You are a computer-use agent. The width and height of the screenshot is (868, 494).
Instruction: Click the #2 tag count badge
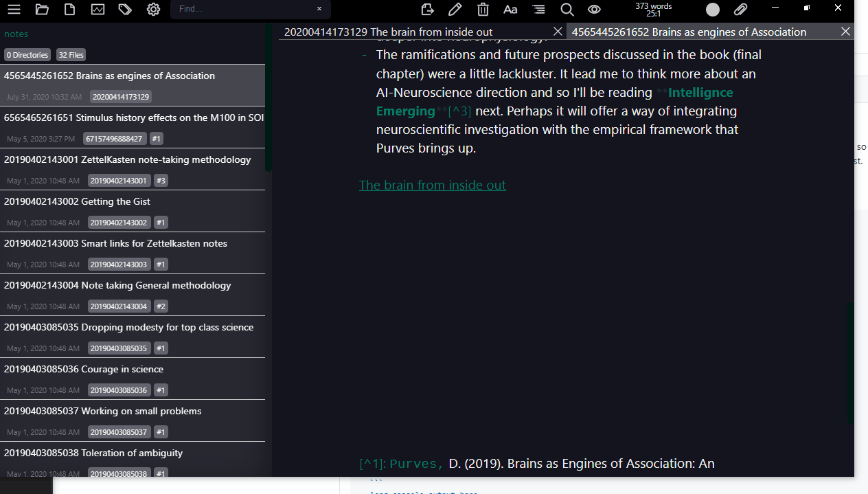coord(161,306)
